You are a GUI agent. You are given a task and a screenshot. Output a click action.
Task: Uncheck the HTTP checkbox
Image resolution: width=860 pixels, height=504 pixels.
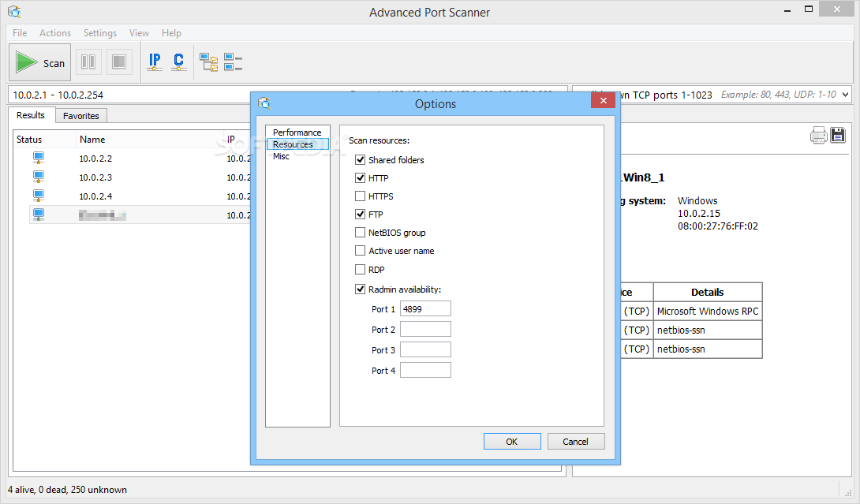pyautogui.click(x=361, y=177)
